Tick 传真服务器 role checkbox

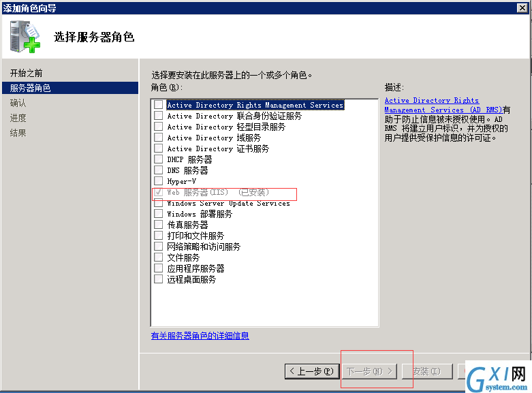pos(159,224)
